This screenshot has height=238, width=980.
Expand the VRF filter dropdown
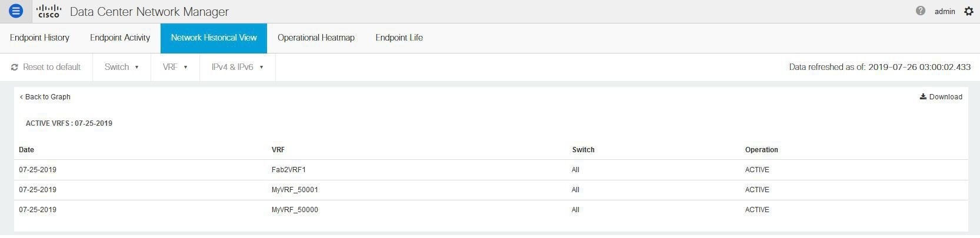175,67
